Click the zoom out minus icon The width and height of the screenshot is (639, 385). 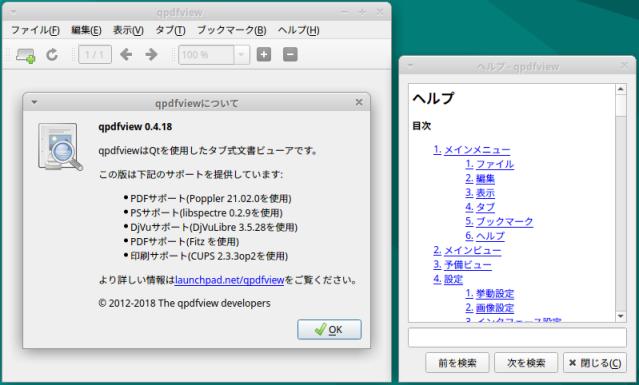(290, 54)
